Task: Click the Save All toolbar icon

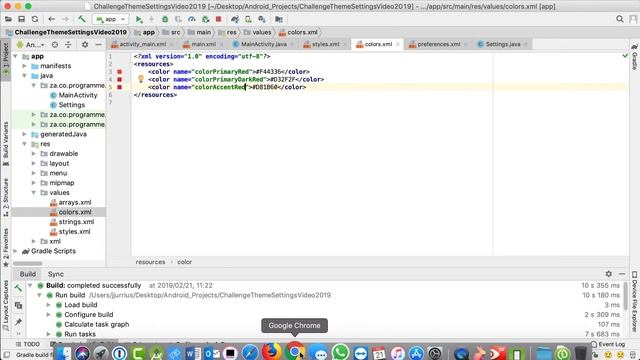Action: click(x=22, y=19)
